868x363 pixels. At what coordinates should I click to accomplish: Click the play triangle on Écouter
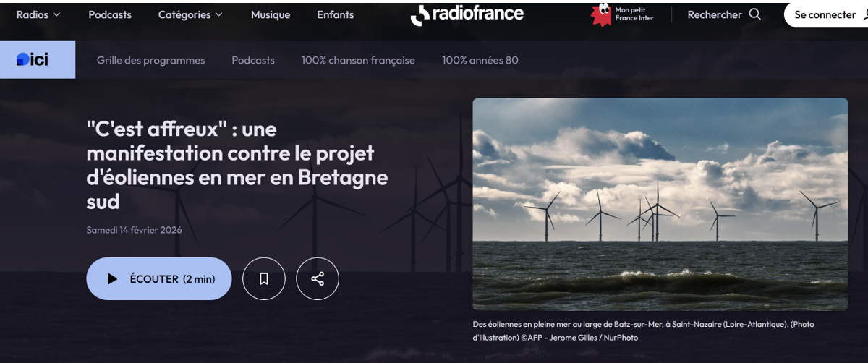pos(112,278)
